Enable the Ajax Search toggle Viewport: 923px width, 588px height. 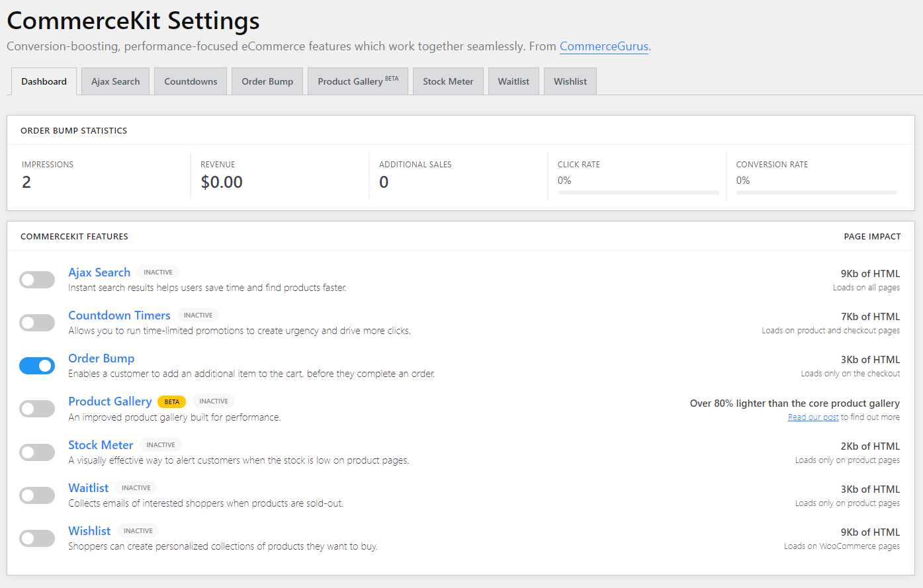click(x=37, y=280)
